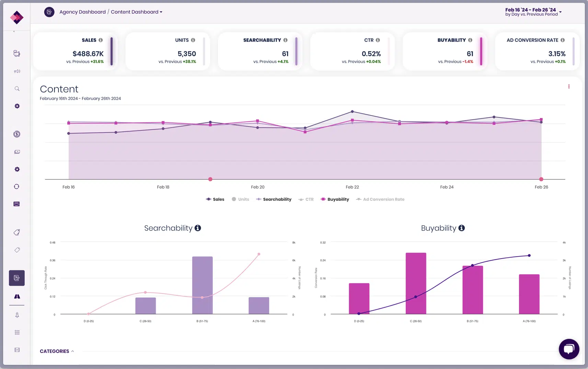
Task: Open the lower gear settings icon
Action: click(x=17, y=169)
